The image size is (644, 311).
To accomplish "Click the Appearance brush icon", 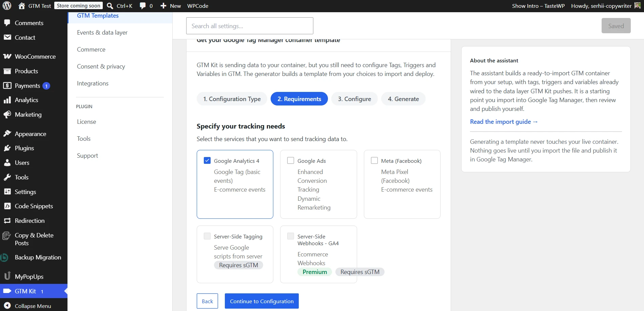I will tap(7, 134).
